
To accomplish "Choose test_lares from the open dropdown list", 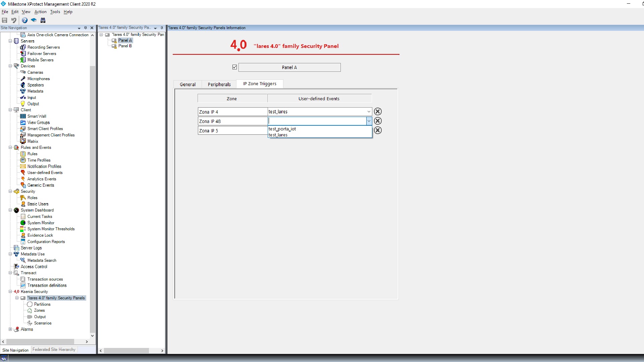I will pos(320,135).
